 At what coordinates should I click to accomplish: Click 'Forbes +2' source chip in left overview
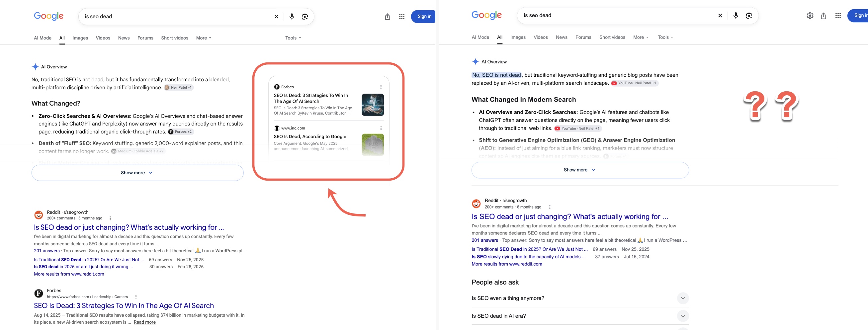[x=181, y=132]
